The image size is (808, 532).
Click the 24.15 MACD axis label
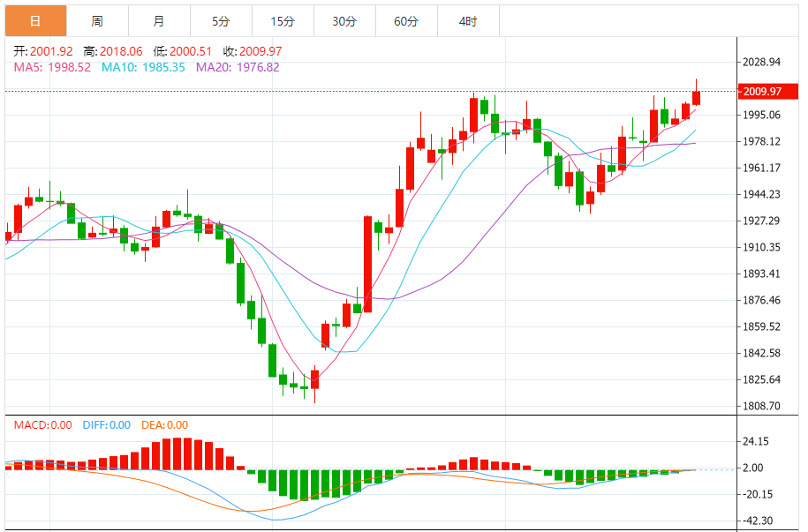coord(756,441)
